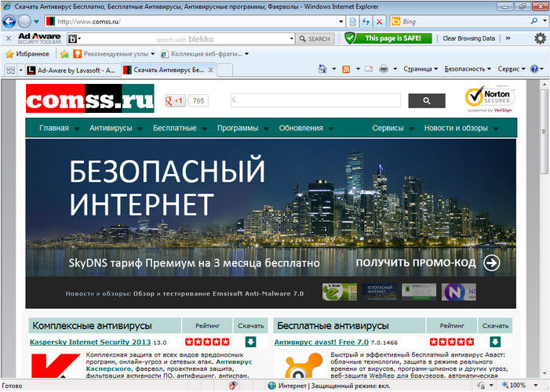Open Ad-Aware toolbar settings gear
Screen dimensions: 550x392
[x=540, y=38]
